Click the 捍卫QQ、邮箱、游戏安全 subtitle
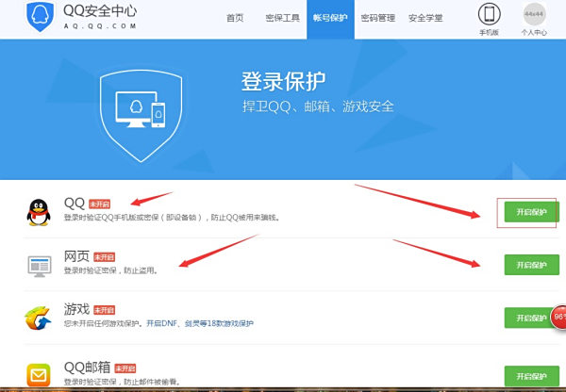The height and width of the screenshot is (392, 566). pyautogui.click(x=318, y=106)
